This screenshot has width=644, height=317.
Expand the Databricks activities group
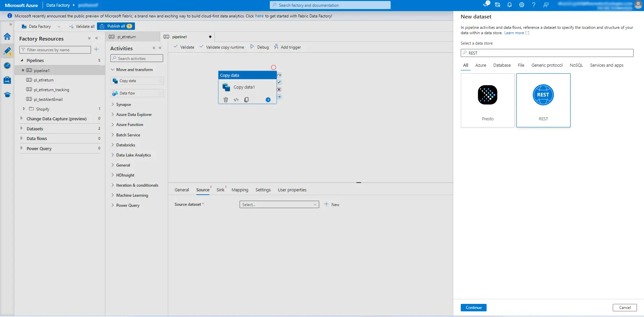pos(113,145)
